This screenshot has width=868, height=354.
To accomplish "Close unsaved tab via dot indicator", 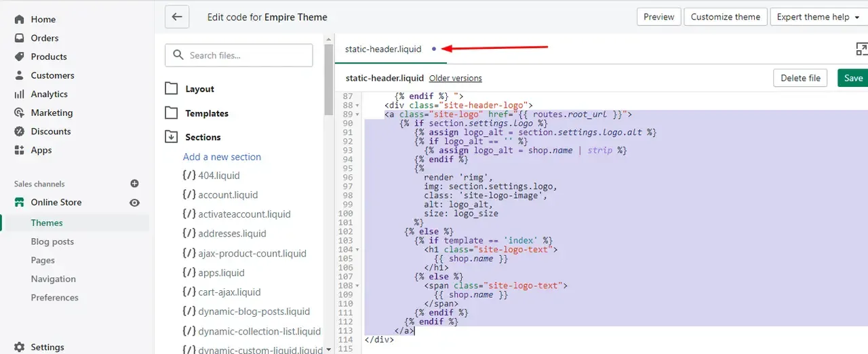I will point(434,49).
